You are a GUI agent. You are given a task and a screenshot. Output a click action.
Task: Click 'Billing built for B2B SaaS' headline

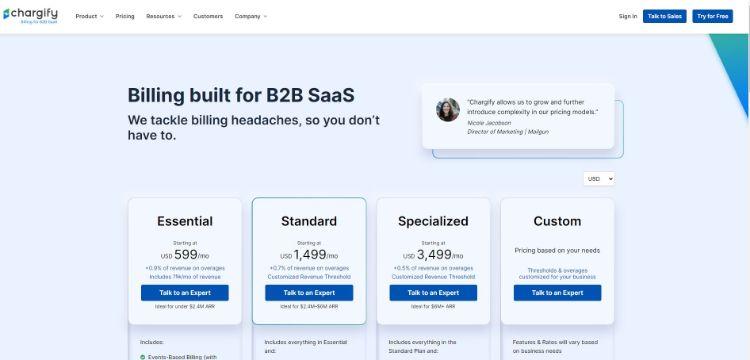tap(241, 95)
